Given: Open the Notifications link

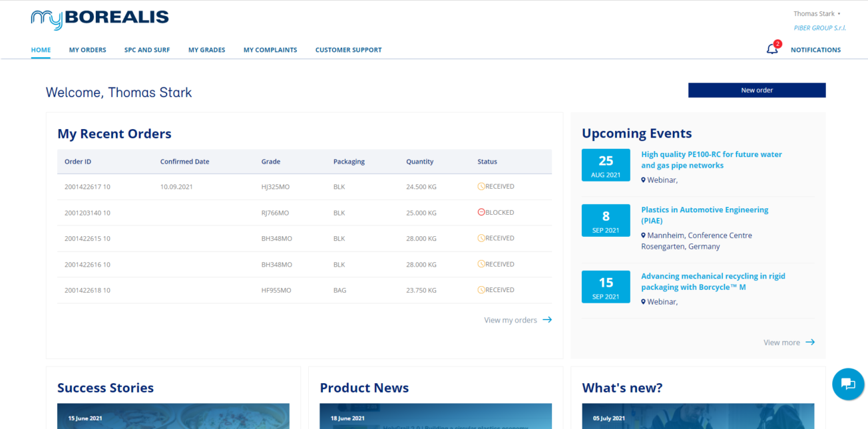Looking at the screenshot, I should coord(815,50).
